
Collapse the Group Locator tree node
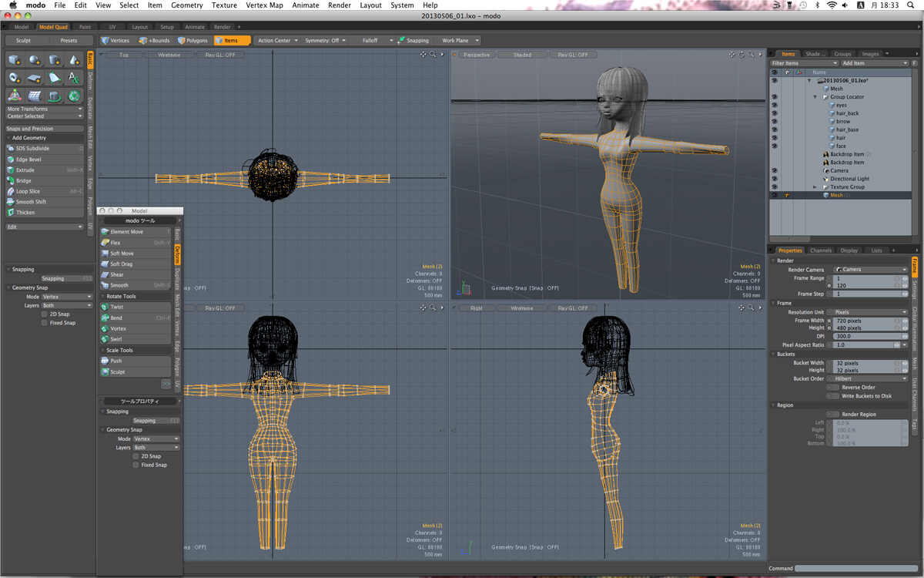pyautogui.click(x=815, y=97)
